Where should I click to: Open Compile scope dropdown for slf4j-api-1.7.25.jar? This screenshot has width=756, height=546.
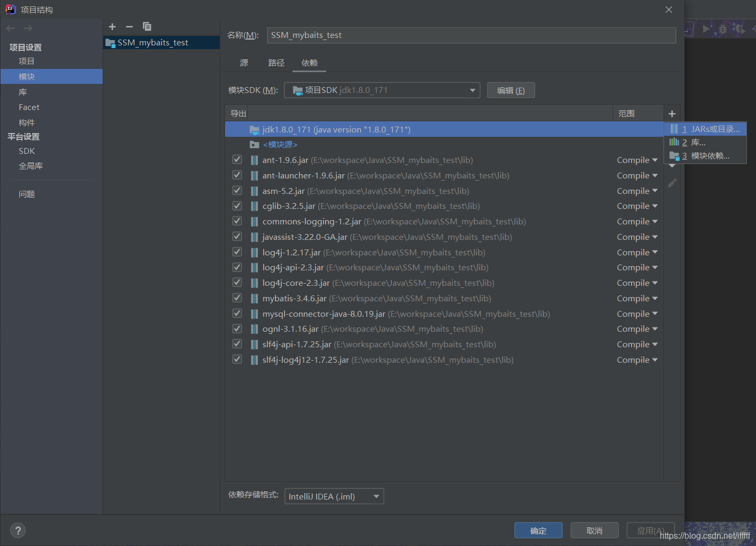click(637, 345)
